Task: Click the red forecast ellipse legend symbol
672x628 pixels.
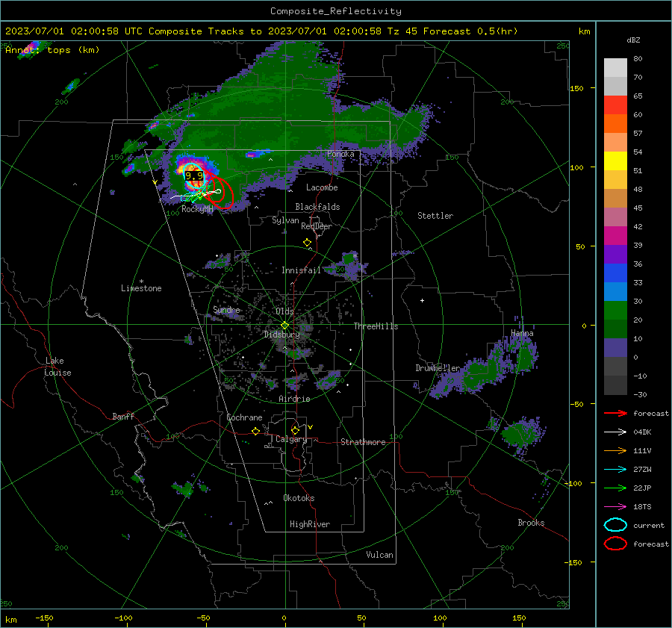Action: tap(615, 544)
